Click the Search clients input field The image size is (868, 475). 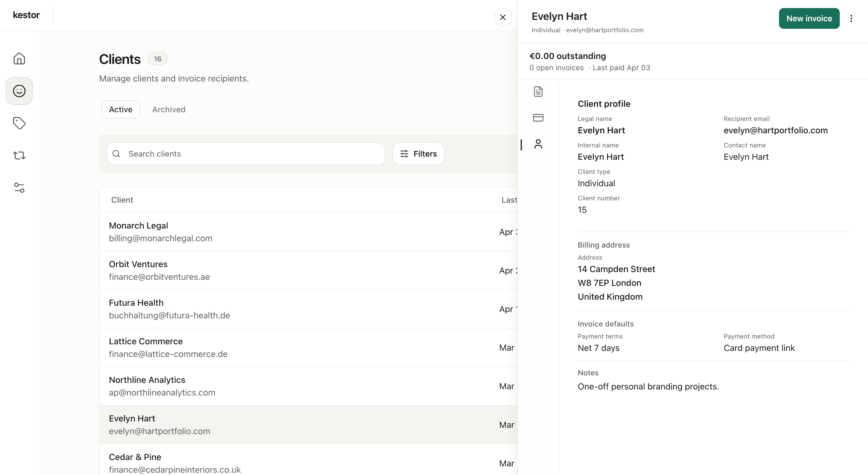pyautogui.click(x=245, y=154)
